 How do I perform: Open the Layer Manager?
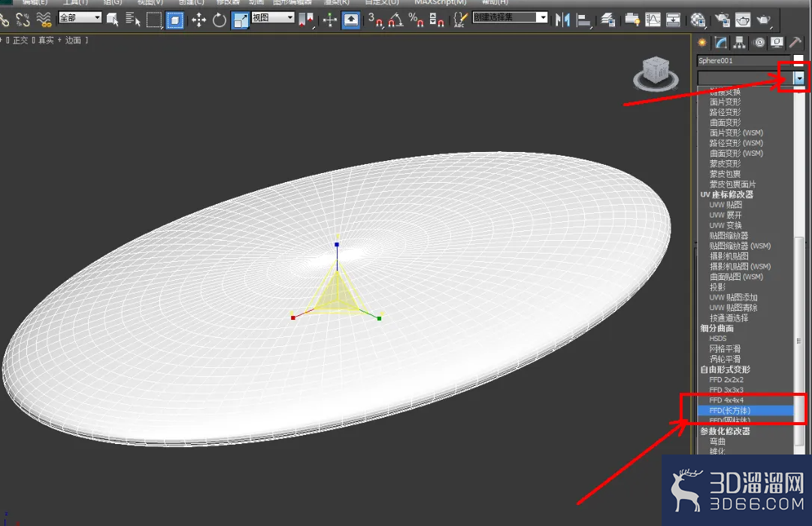(x=608, y=20)
